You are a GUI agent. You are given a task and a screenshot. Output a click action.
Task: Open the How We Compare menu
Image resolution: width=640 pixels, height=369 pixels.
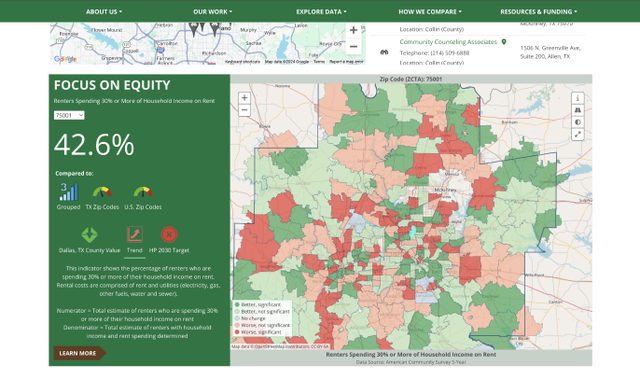pyautogui.click(x=430, y=12)
